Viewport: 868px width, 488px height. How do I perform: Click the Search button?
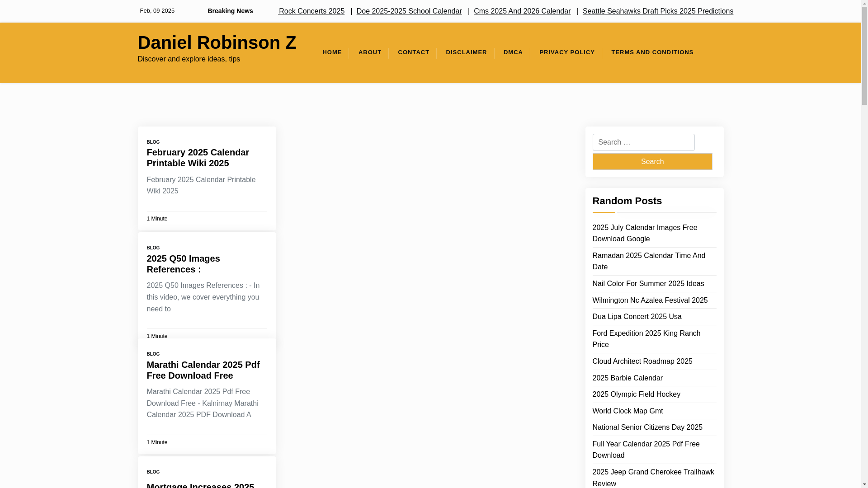tap(652, 161)
